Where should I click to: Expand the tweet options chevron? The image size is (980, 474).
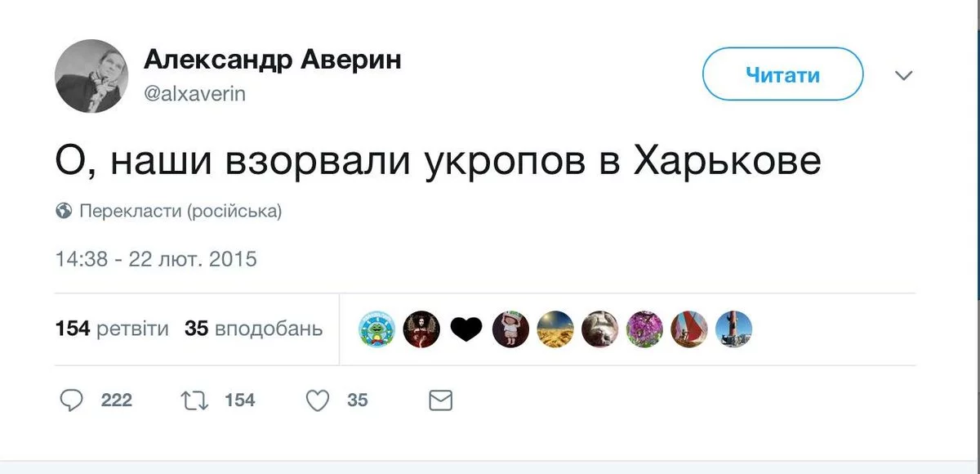[903, 75]
